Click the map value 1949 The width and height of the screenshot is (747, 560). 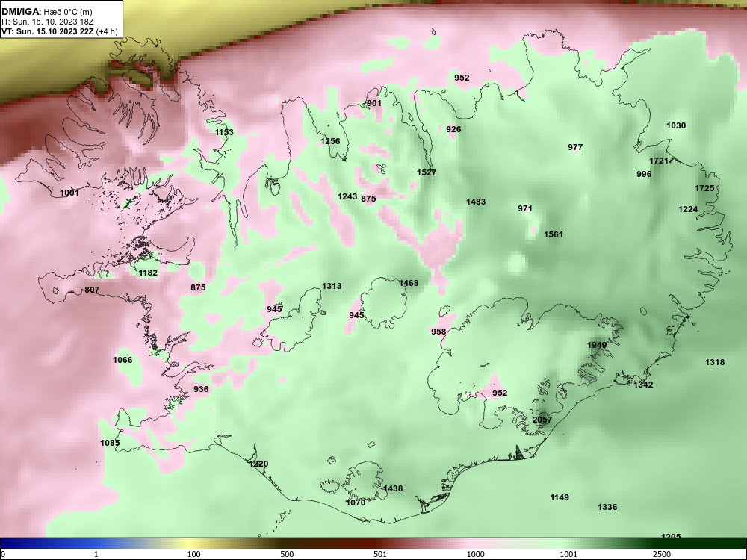pos(597,345)
